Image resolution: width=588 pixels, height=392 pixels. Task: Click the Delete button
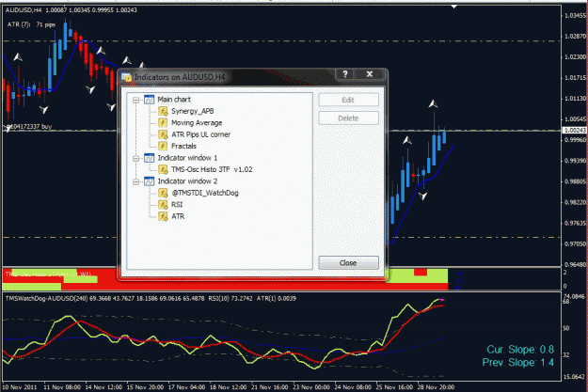pyautogui.click(x=348, y=118)
